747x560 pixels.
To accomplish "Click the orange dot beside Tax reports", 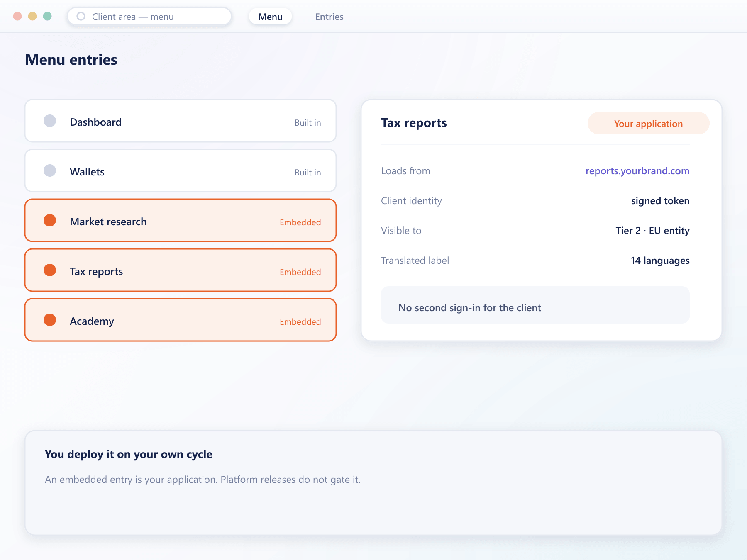I will click(x=50, y=270).
